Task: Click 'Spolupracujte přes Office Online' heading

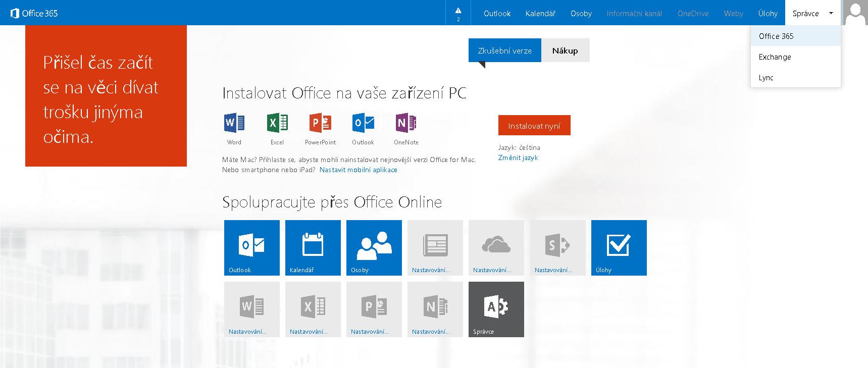Action: pos(332,202)
